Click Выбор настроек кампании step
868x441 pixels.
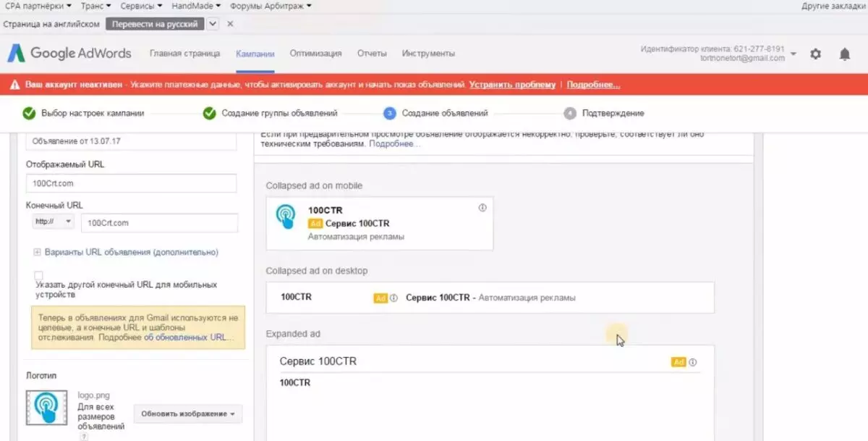[93, 113]
